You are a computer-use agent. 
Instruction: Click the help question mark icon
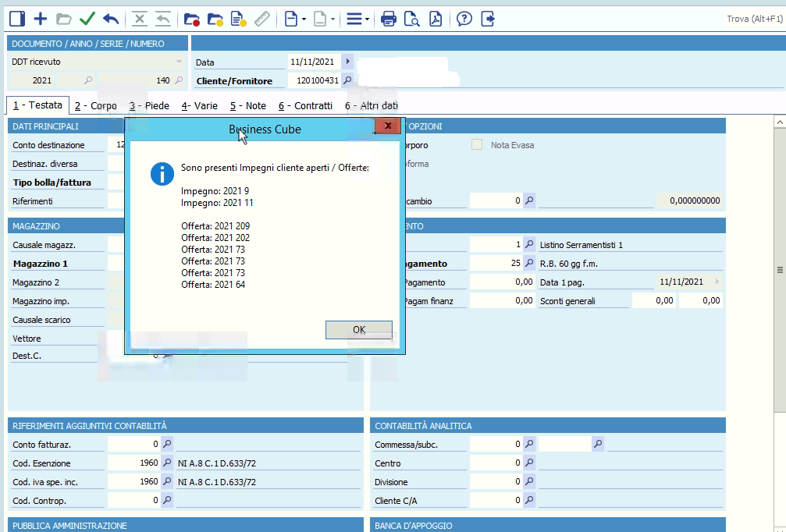464,20
